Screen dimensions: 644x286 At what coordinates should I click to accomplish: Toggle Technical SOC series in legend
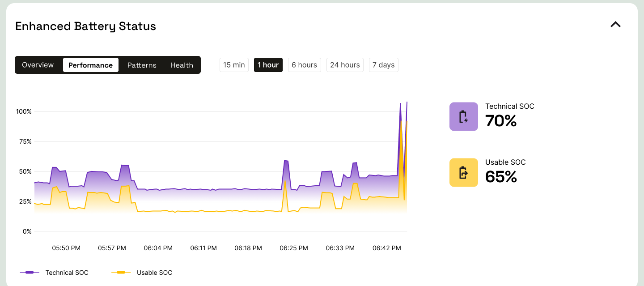[x=67, y=273]
